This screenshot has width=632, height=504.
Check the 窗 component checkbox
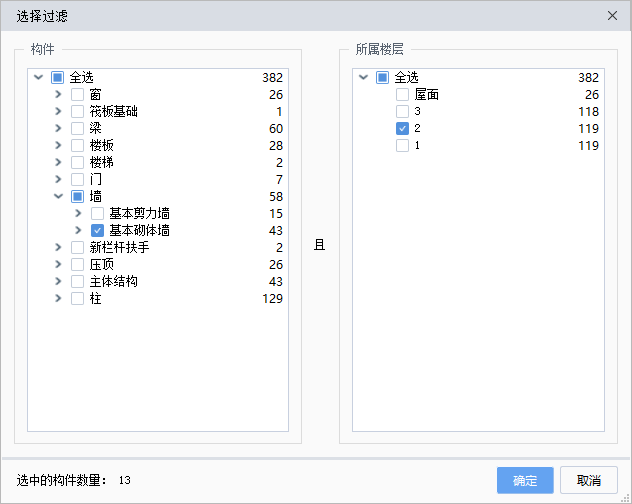(x=77, y=95)
